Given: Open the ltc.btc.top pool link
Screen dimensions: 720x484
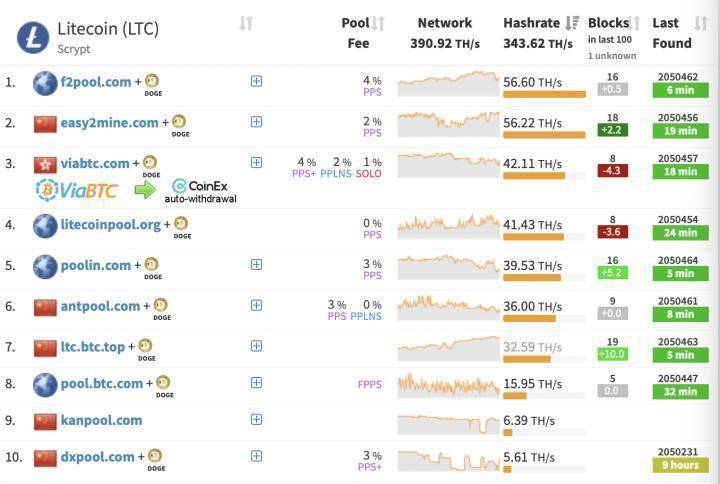Looking at the screenshot, I should [93, 347].
